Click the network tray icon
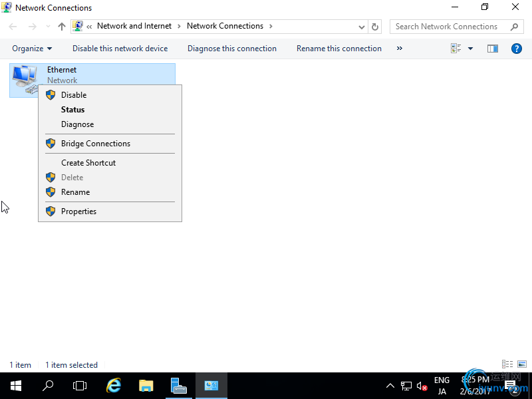 tap(406, 386)
